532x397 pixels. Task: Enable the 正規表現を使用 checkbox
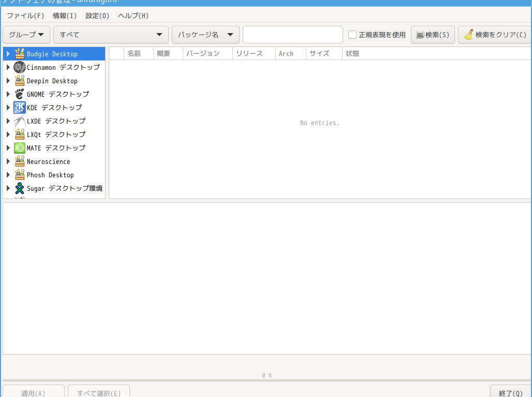click(x=352, y=35)
